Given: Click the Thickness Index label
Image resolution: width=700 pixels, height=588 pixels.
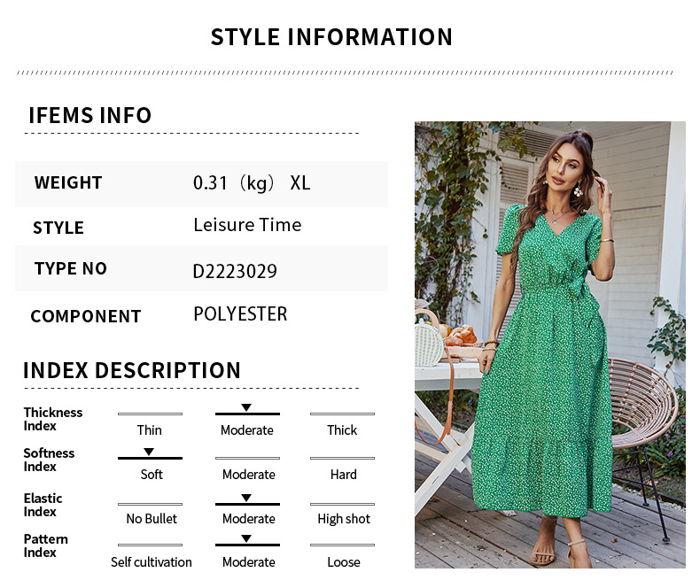Looking at the screenshot, I should click(x=52, y=419).
